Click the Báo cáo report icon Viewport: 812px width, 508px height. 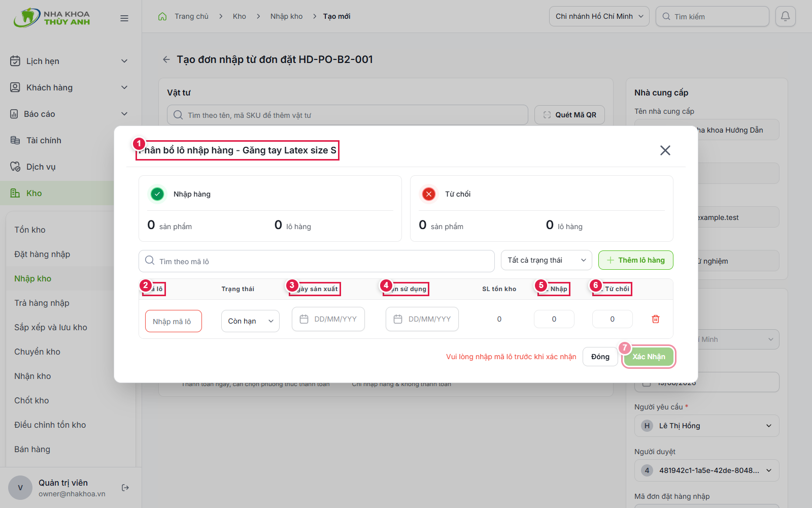14,114
